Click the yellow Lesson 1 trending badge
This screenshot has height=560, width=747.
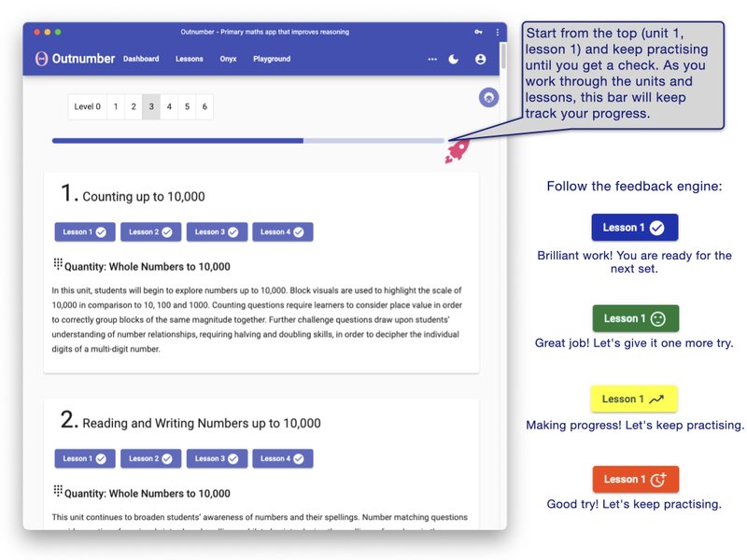[635, 399]
